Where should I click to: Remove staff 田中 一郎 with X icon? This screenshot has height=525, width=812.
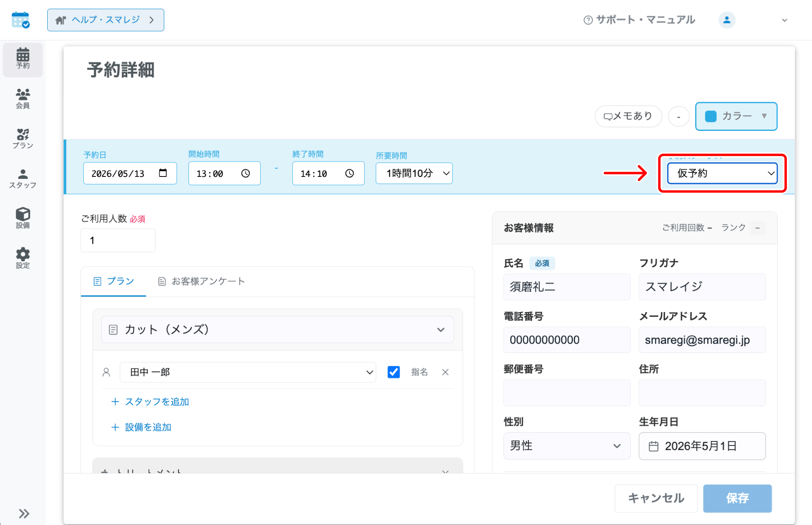445,372
